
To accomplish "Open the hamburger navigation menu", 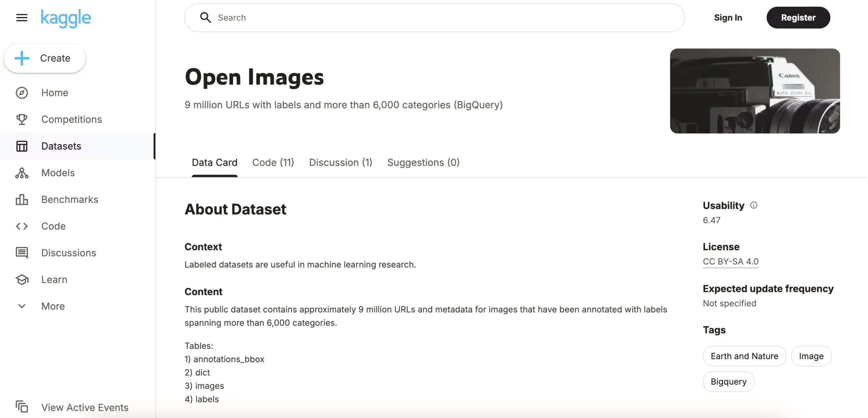I will [22, 18].
